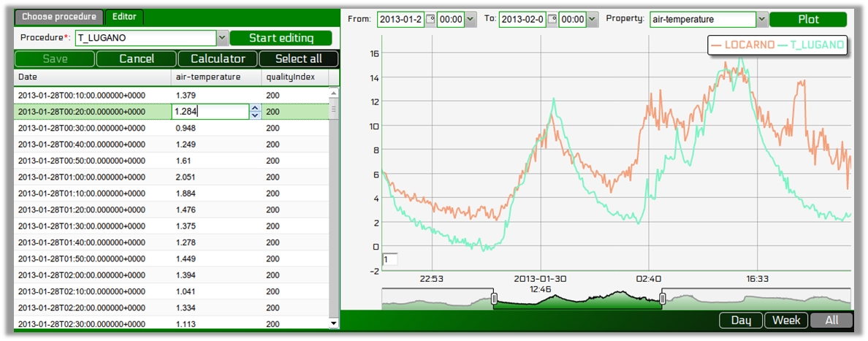Click the spinner down arrow for air-temperature
This screenshot has height=341, width=868.
tap(255, 115)
